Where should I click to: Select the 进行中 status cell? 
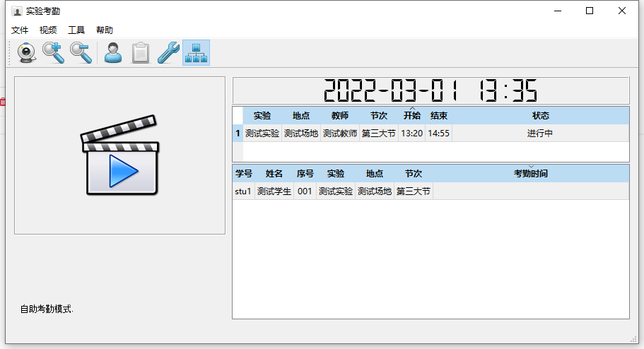[x=540, y=133]
